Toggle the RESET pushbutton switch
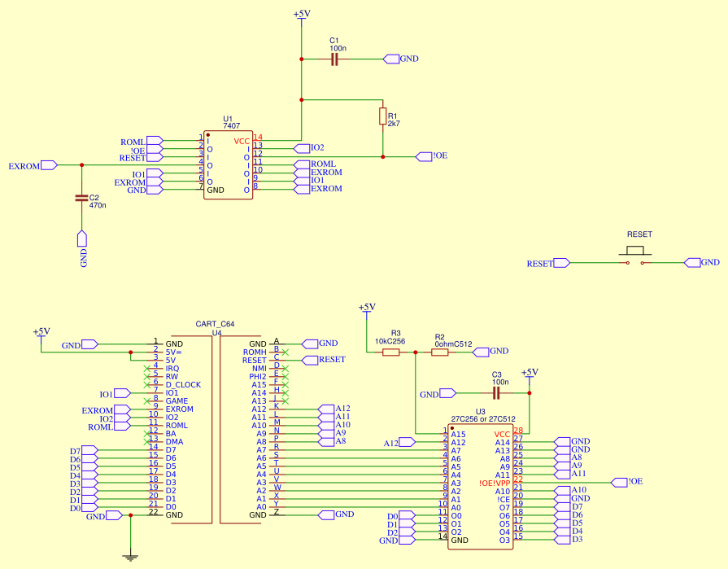This screenshot has height=569, width=728. (x=636, y=251)
